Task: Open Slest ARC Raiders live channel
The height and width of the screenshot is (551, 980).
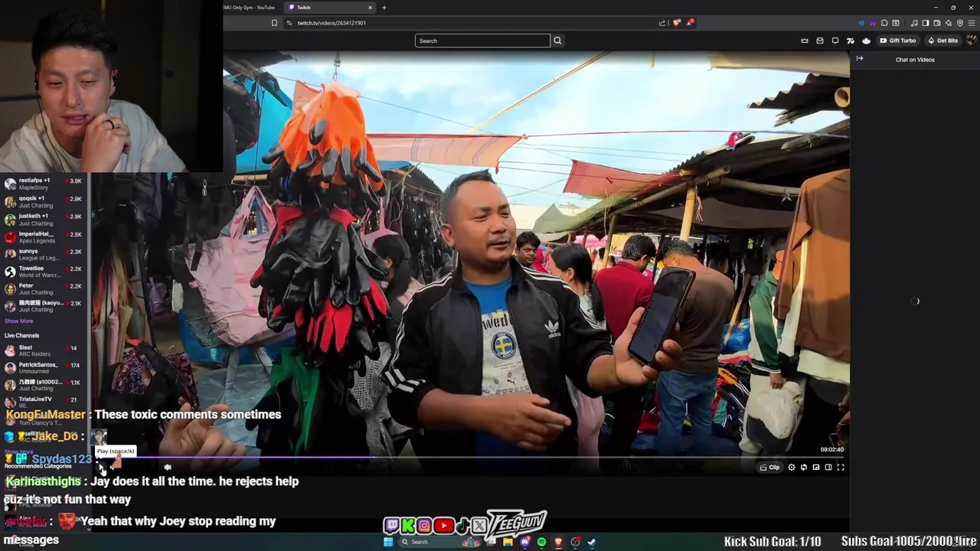Action: (x=44, y=351)
